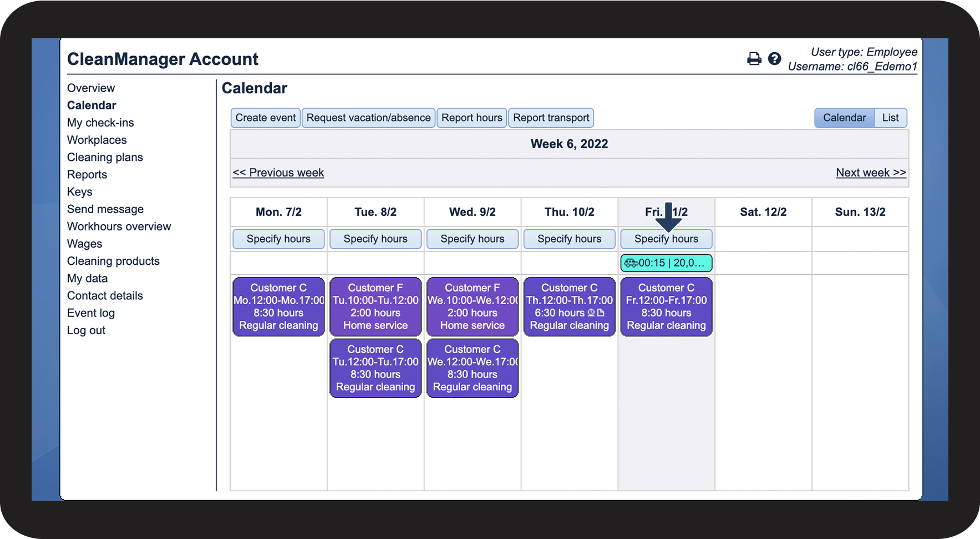This screenshot has width=980, height=539.
Task: Open Workplaces in sidebar
Action: 97,140
